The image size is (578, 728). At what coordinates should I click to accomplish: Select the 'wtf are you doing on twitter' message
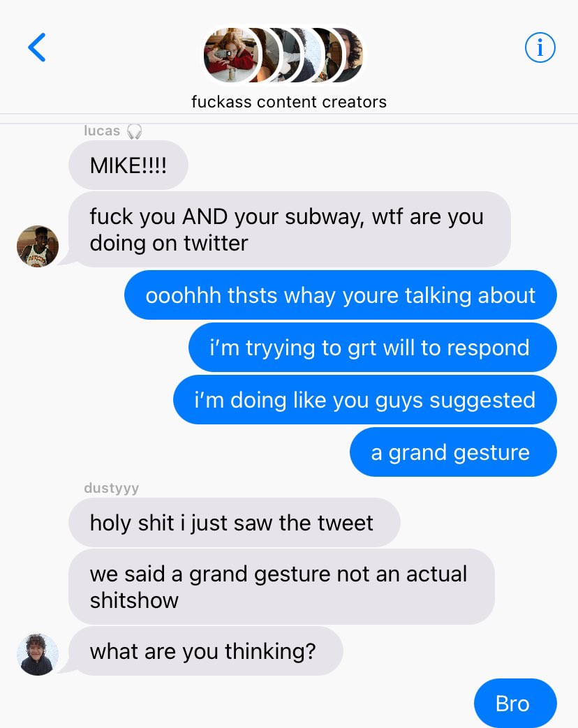point(290,230)
